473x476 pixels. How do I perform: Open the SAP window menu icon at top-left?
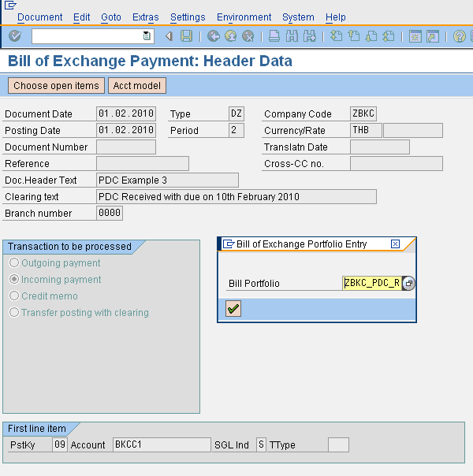point(10,6)
